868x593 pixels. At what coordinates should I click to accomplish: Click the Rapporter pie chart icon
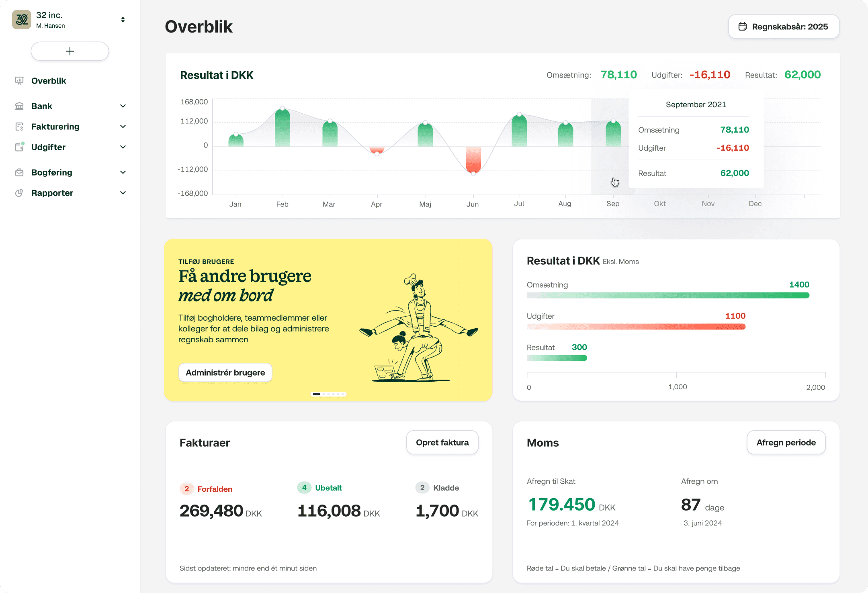click(x=19, y=193)
